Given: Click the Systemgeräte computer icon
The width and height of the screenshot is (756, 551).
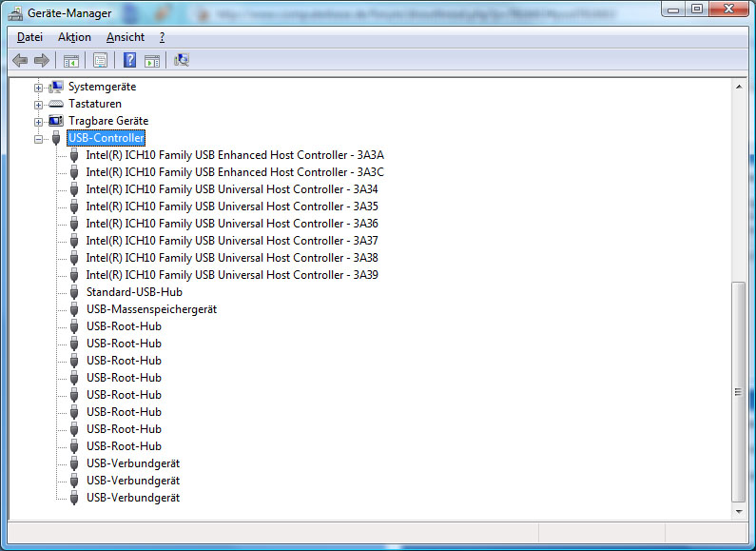Looking at the screenshot, I should 56,88.
